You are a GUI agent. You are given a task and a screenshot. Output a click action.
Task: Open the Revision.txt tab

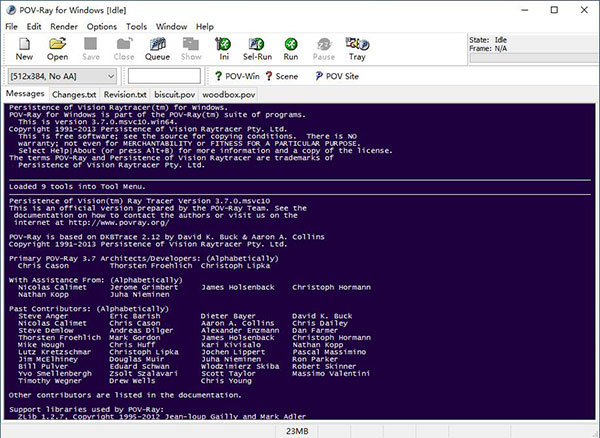(125, 94)
